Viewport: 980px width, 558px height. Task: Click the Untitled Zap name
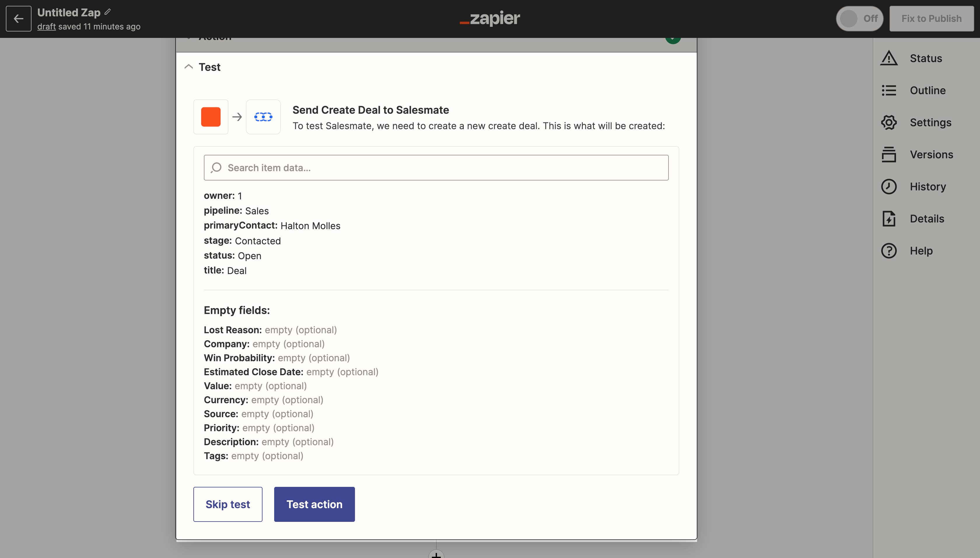coord(69,12)
